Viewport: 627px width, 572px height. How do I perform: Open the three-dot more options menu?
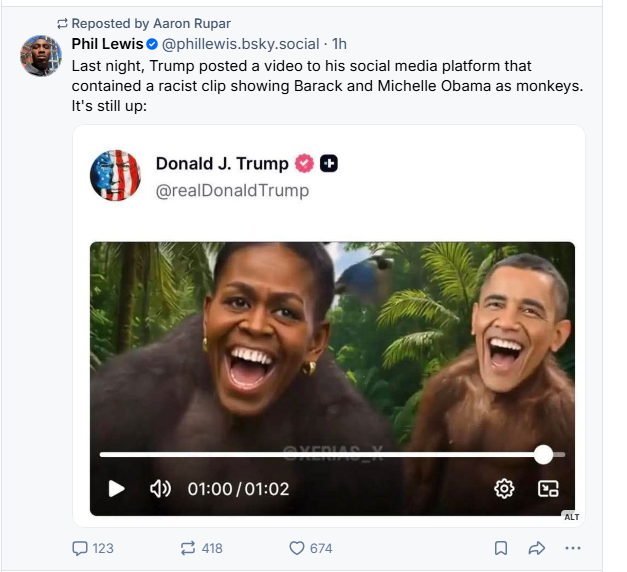coord(573,548)
